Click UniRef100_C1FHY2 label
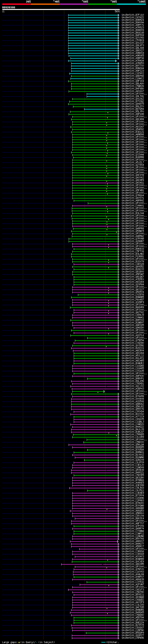 133,74
